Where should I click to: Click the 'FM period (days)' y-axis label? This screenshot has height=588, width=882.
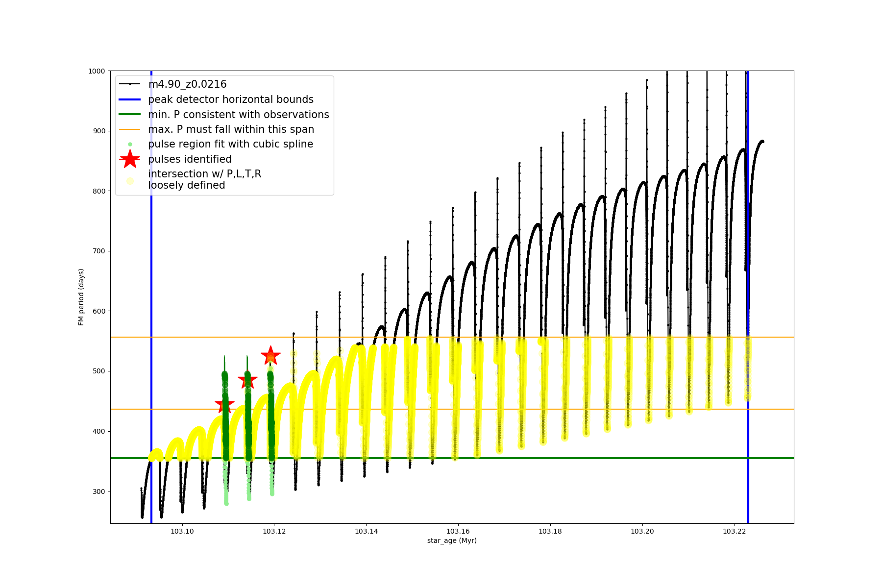(x=81, y=297)
